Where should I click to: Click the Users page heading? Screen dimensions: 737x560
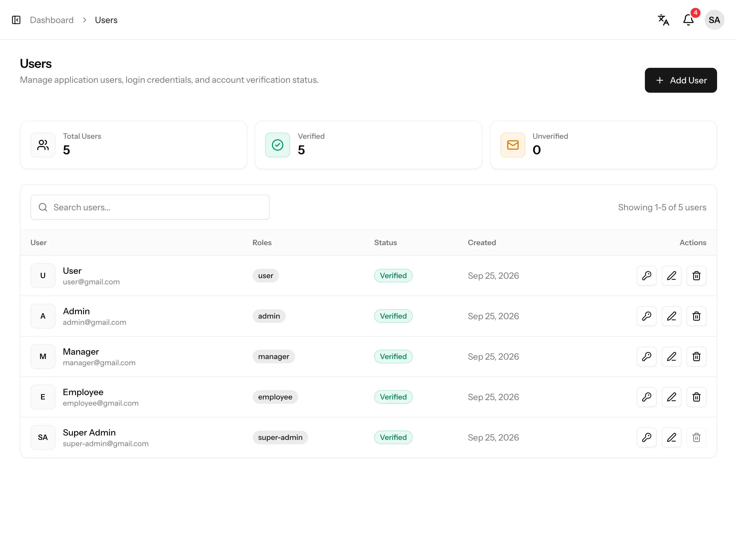36,64
